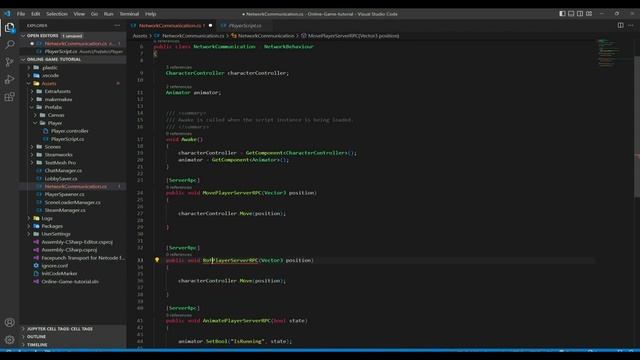Expand the Logs folder

[47, 218]
